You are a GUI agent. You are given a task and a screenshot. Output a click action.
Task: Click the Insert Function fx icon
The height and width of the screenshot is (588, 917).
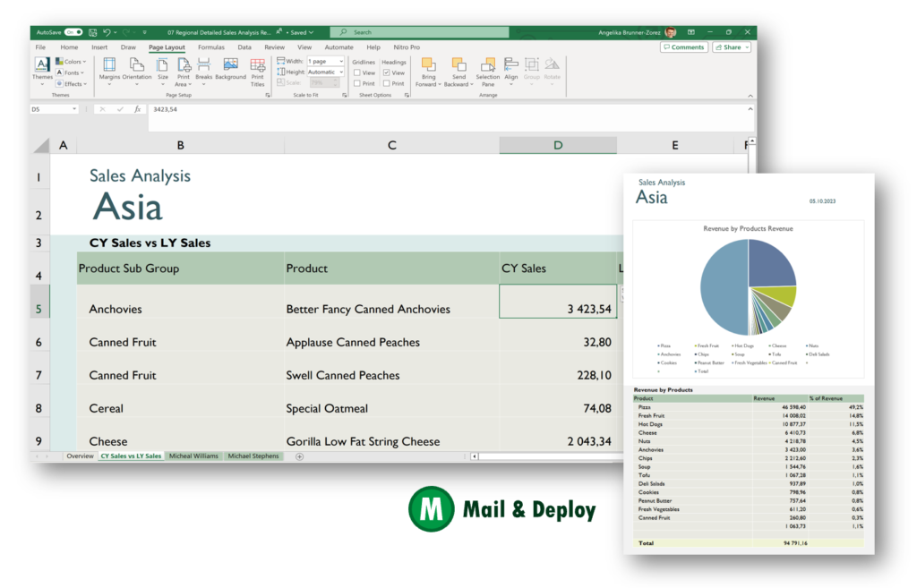click(x=137, y=109)
